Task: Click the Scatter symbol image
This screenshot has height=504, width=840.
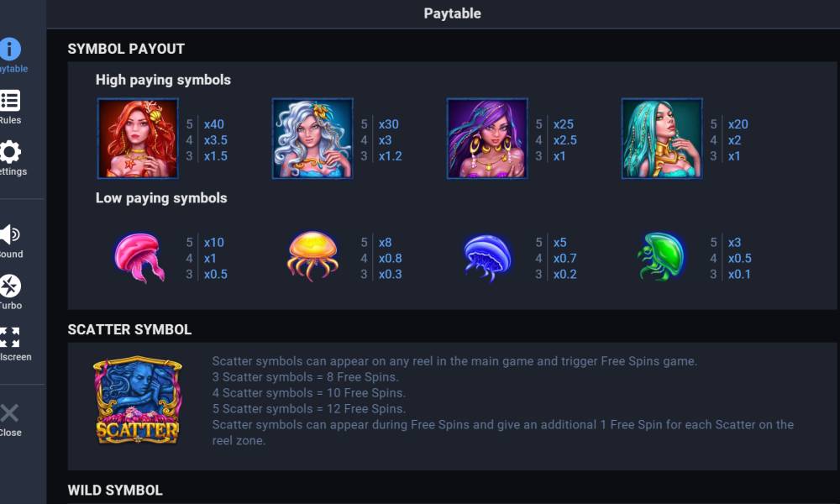Action: [137, 400]
